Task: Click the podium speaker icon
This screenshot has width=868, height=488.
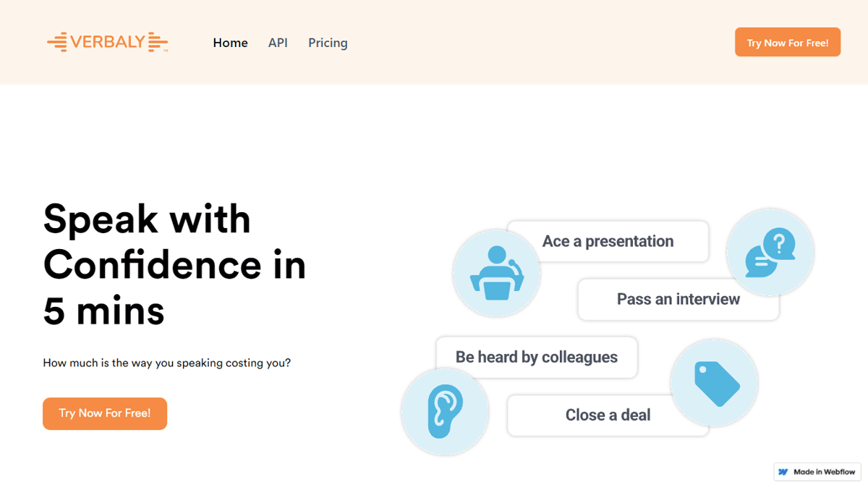Action: 496,274
